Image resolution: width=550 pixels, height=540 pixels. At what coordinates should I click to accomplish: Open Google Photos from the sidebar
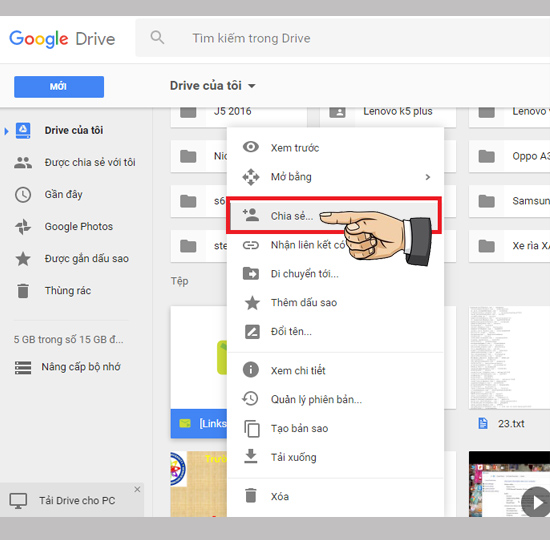(79, 227)
